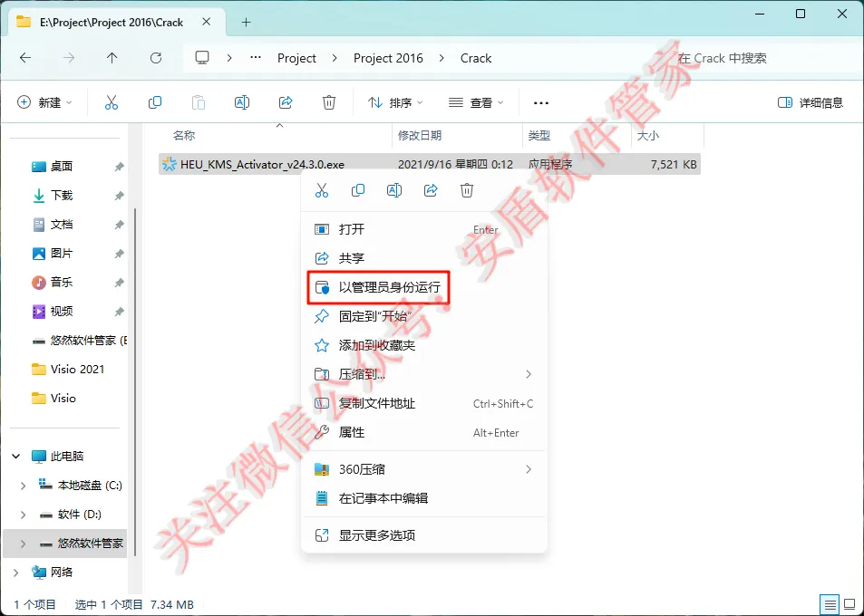Viewport: 864px width, 616px height.
Task: Switch to the large thumbnails view icon
Action: (x=850, y=605)
